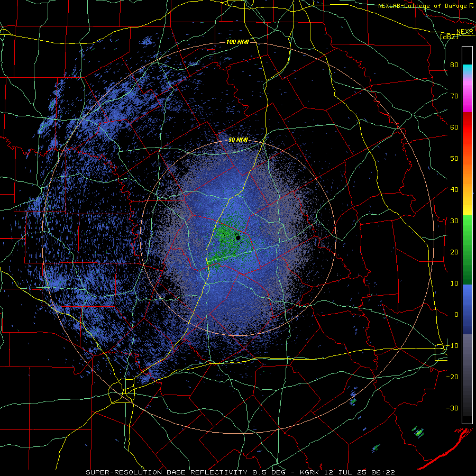Screen dimensions: 476x476
Task: Click the 60 value on the dBZ scale
Action: (x=454, y=127)
